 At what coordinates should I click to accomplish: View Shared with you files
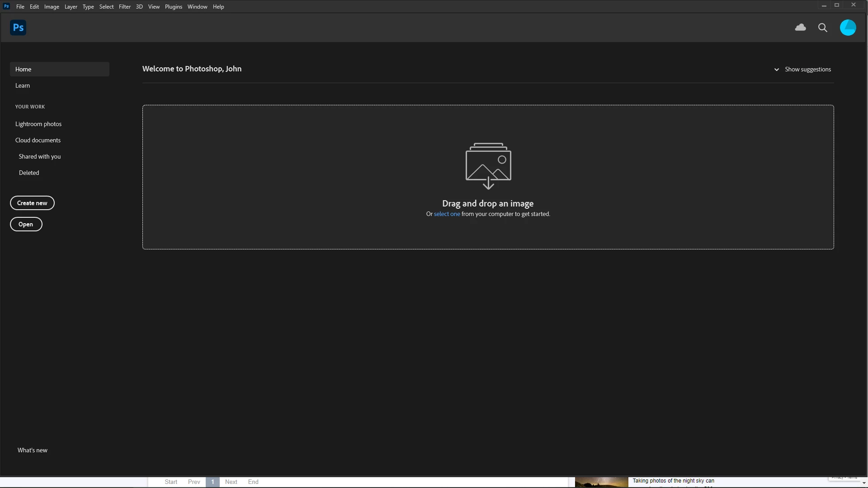click(x=40, y=156)
